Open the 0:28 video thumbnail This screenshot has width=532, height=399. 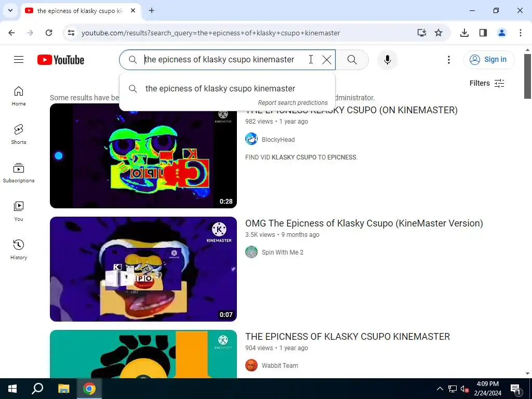[143, 156]
